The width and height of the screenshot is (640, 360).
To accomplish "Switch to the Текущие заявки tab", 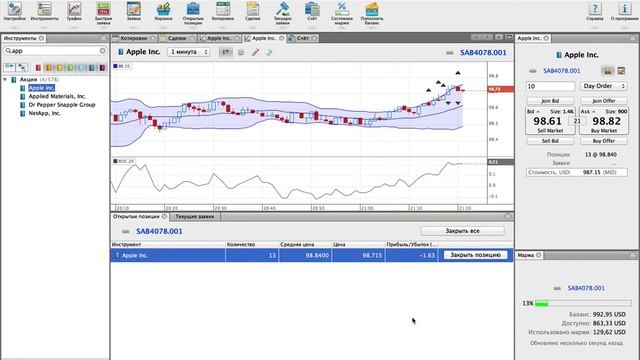I will tap(195, 216).
